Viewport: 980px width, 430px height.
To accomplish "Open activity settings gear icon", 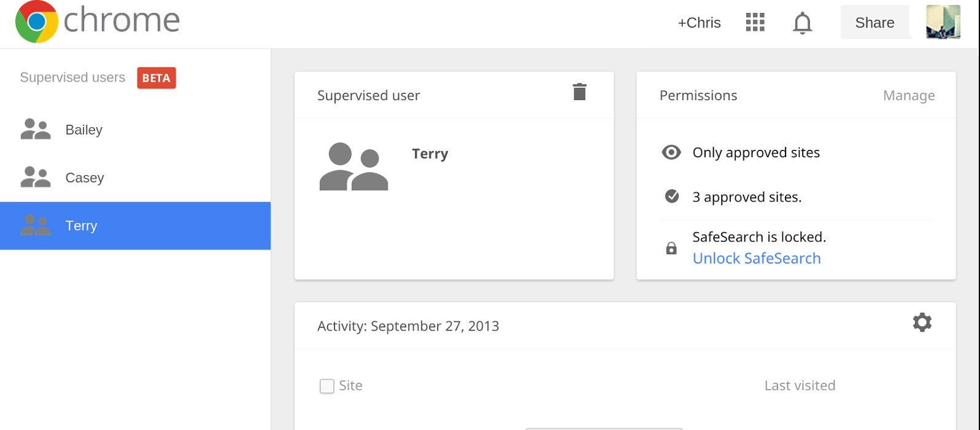I will [922, 322].
